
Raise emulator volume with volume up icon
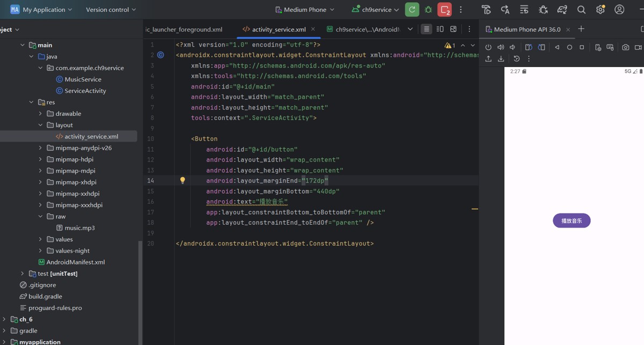(x=501, y=47)
